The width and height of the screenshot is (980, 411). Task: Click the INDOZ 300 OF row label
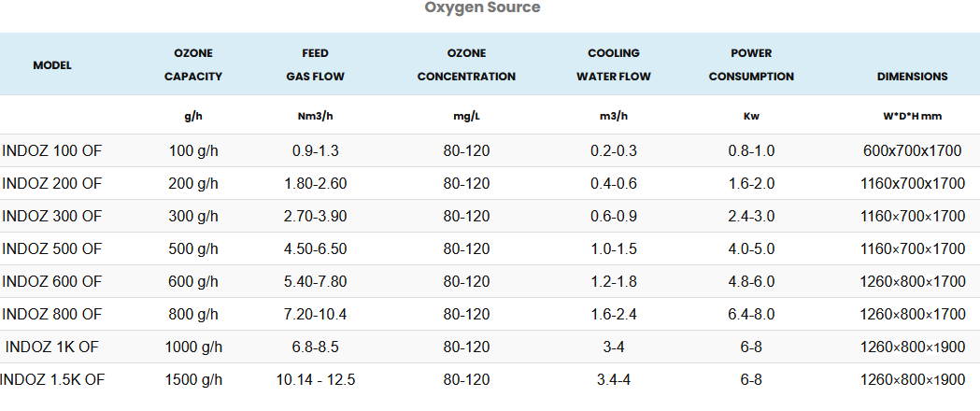(52, 216)
